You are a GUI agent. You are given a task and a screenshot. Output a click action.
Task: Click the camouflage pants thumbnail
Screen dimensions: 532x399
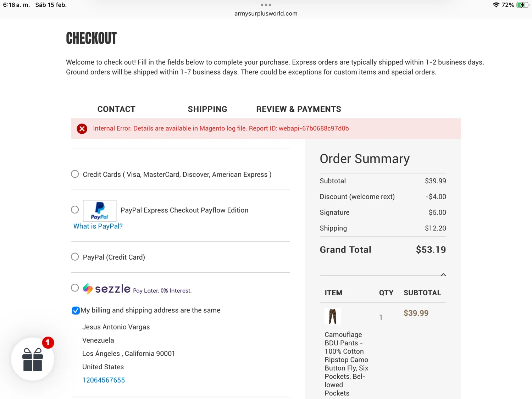332,316
